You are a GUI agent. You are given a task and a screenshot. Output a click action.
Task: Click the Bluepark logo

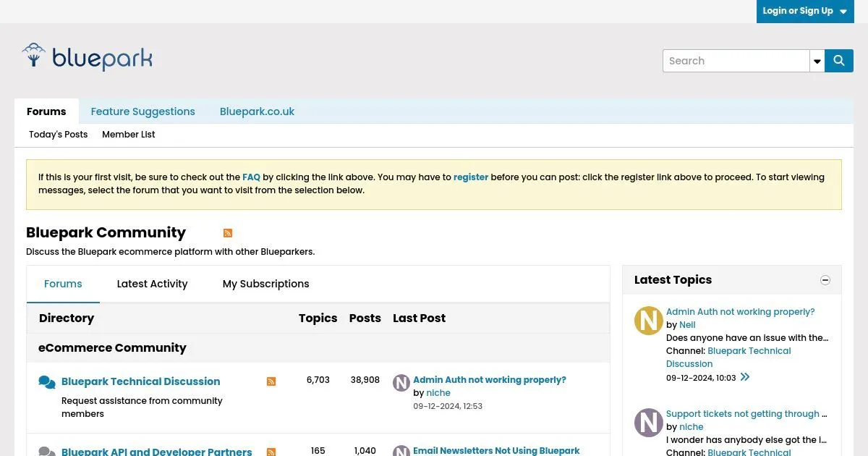pyautogui.click(x=87, y=57)
